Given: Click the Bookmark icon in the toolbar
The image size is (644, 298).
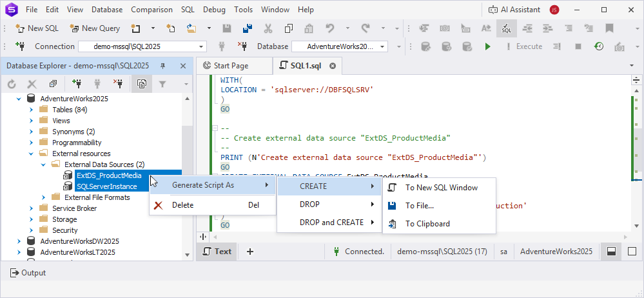Looking at the screenshot, I should click(609, 28).
